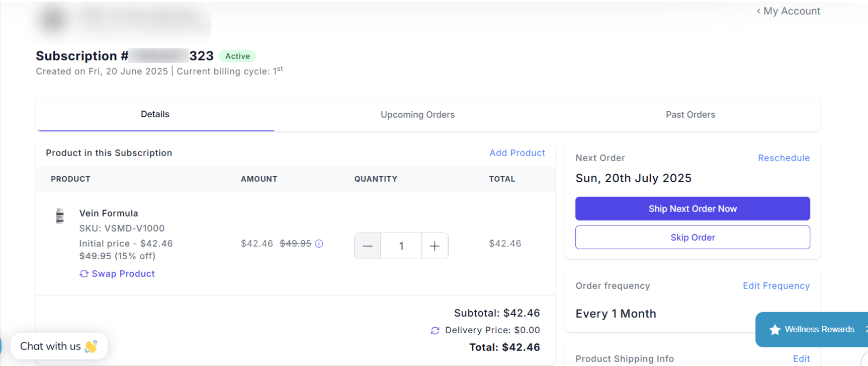Click the Skip Order button
Image resolution: width=868 pixels, height=366 pixels.
(x=692, y=237)
